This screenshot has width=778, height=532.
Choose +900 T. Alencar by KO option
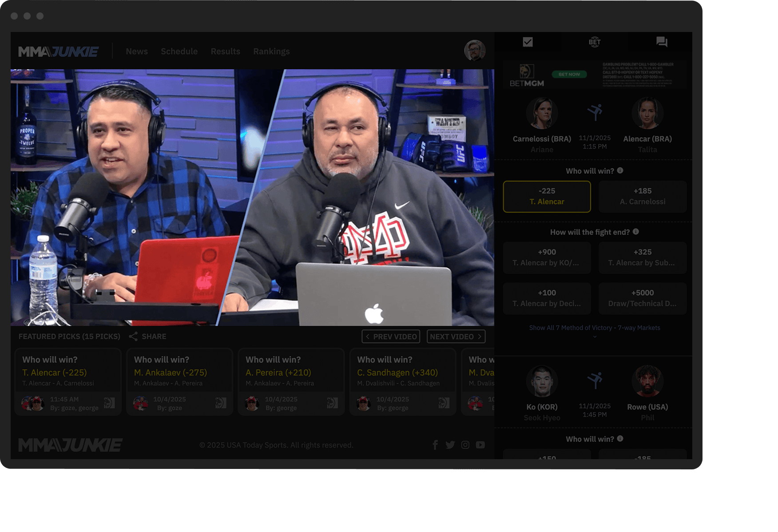(547, 258)
